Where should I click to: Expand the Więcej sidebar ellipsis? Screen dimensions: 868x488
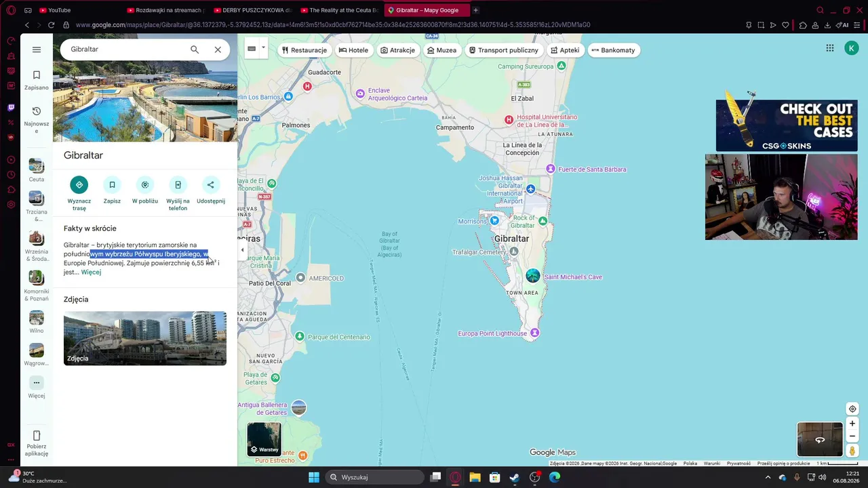[x=37, y=382]
